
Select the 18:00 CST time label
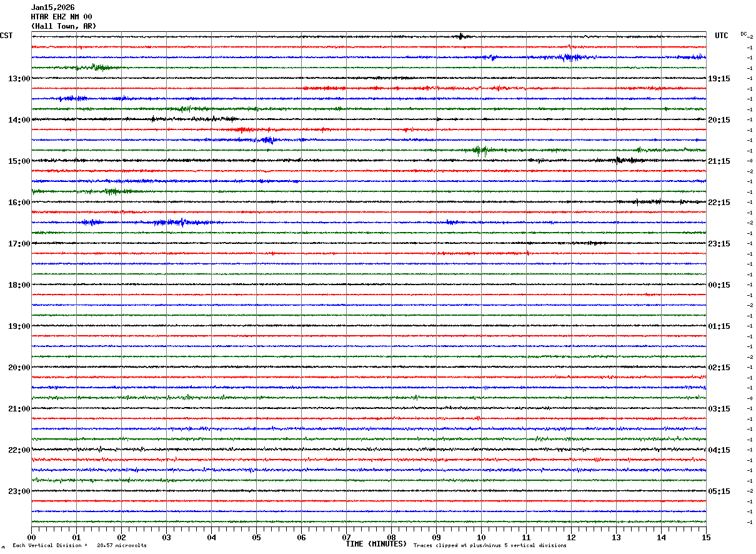click(x=19, y=285)
